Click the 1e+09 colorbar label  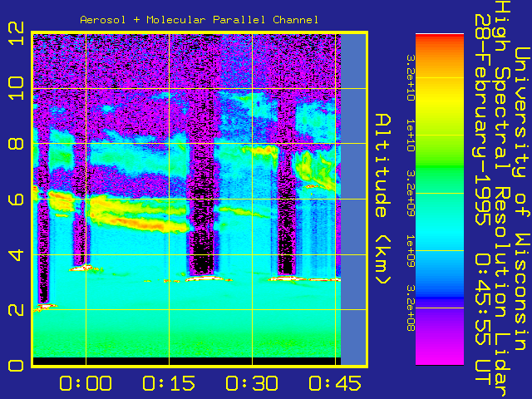point(411,250)
